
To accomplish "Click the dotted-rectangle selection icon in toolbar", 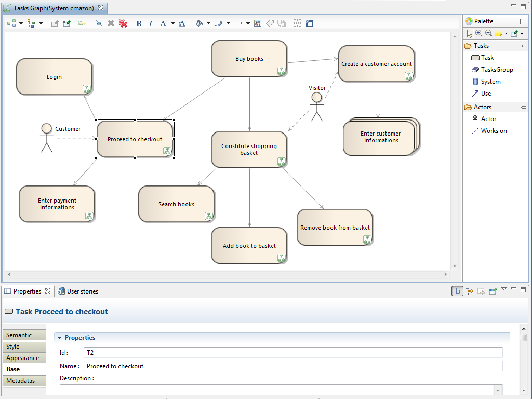I will coord(310,23).
